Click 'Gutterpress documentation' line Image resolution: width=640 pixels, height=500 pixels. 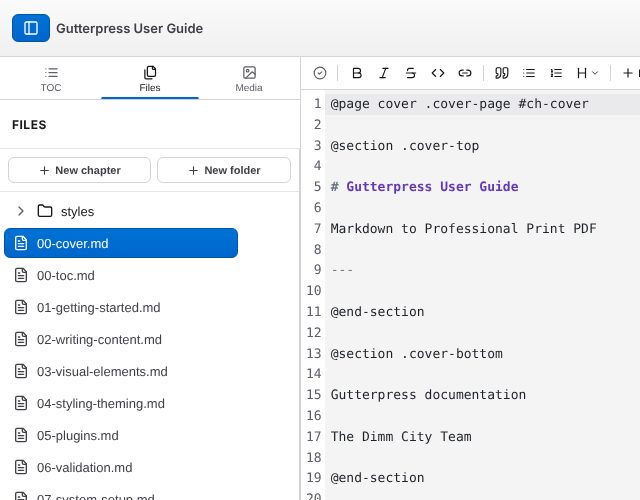(428, 395)
